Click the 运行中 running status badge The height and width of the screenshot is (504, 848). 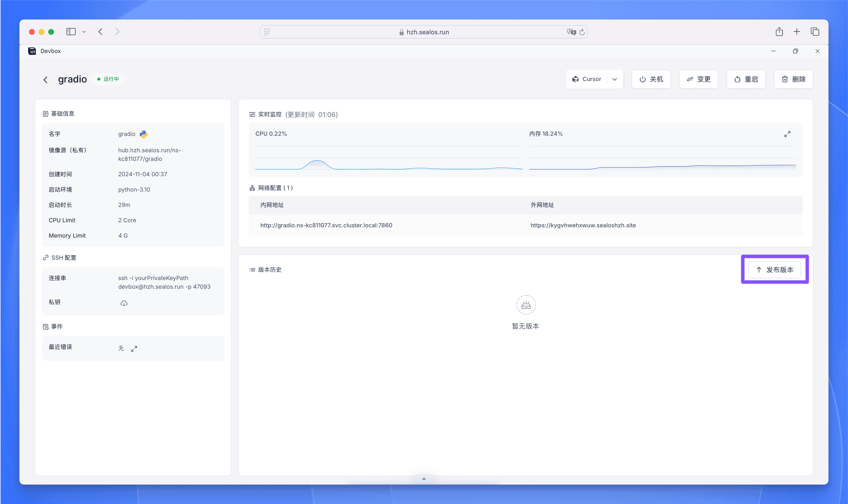tap(108, 79)
